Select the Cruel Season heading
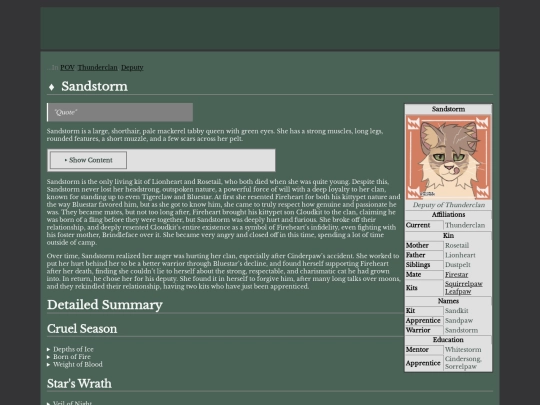The width and height of the screenshot is (540, 405). [x=82, y=329]
